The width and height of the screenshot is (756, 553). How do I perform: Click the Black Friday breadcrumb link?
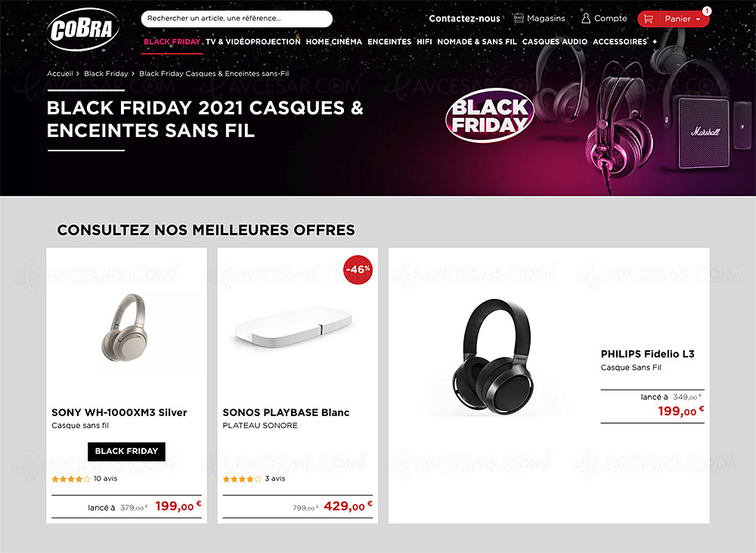[106, 73]
